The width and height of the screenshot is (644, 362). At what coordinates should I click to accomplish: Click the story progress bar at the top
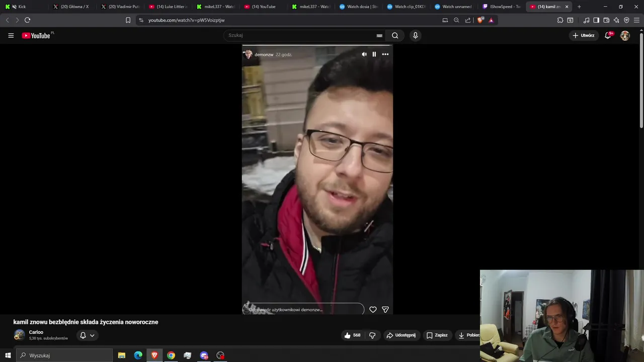317,46
